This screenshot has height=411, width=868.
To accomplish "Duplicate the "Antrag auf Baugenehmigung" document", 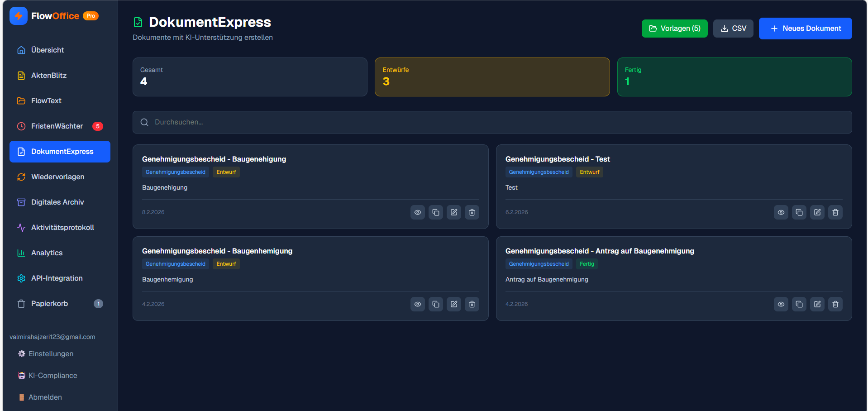I will click(x=799, y=304).
